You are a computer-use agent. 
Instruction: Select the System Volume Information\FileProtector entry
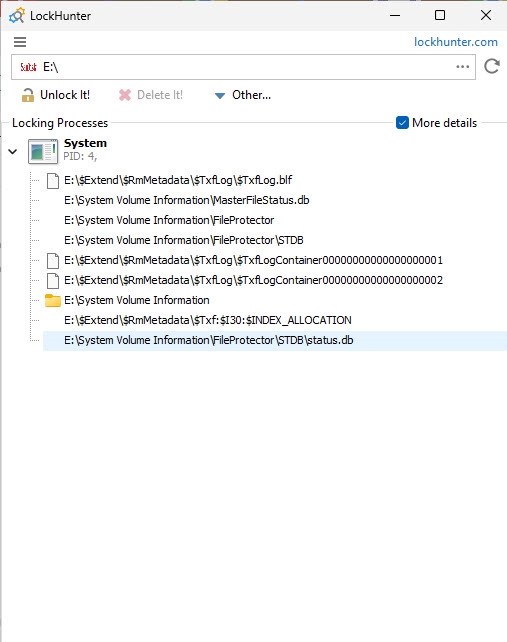point(169,220)
